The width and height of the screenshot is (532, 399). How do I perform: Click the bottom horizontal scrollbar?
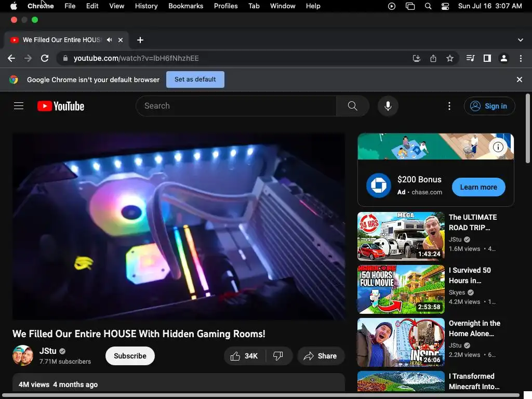[261, 395]
